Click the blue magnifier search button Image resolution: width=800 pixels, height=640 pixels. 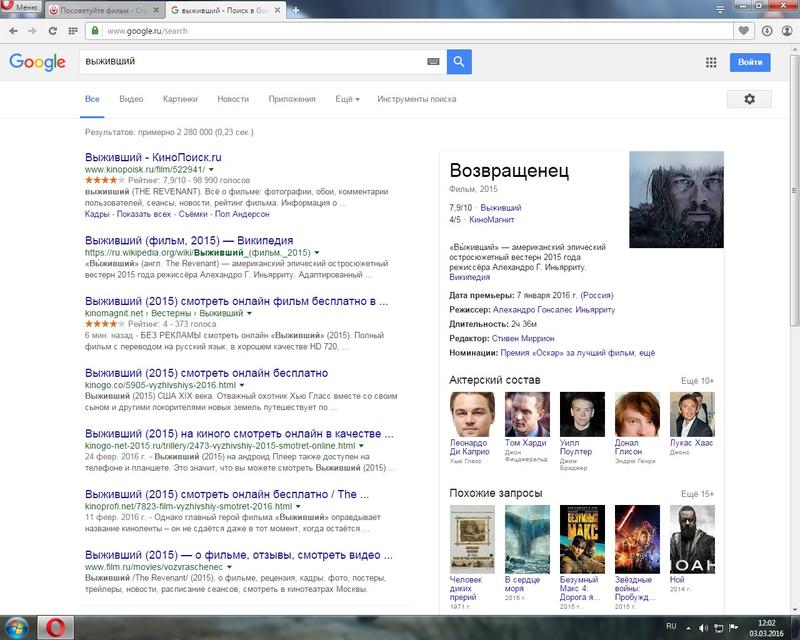[459, 62]
